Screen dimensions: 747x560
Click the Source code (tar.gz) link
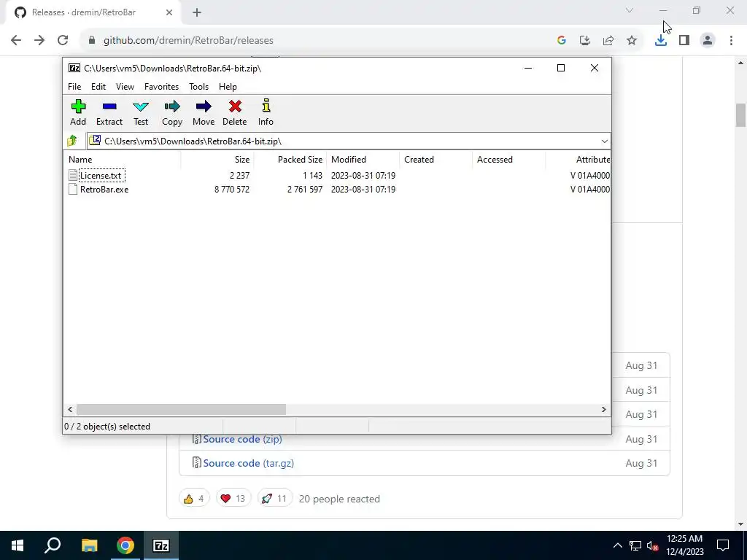click(x=249, y=463)
